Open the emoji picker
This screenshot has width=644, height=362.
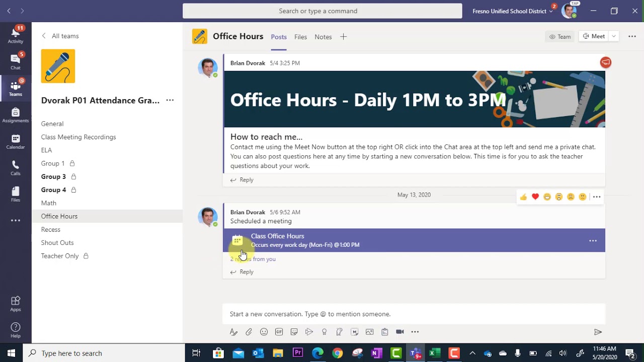tap(264, 332)
